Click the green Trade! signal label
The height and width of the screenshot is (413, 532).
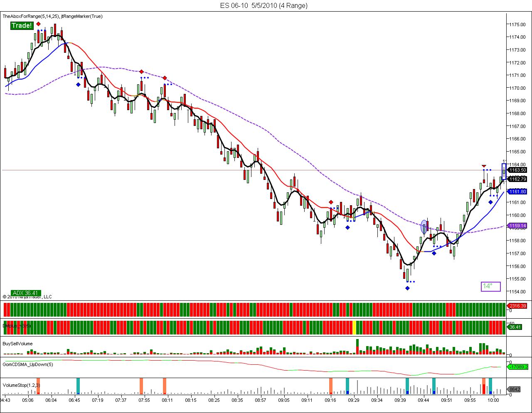22,26
